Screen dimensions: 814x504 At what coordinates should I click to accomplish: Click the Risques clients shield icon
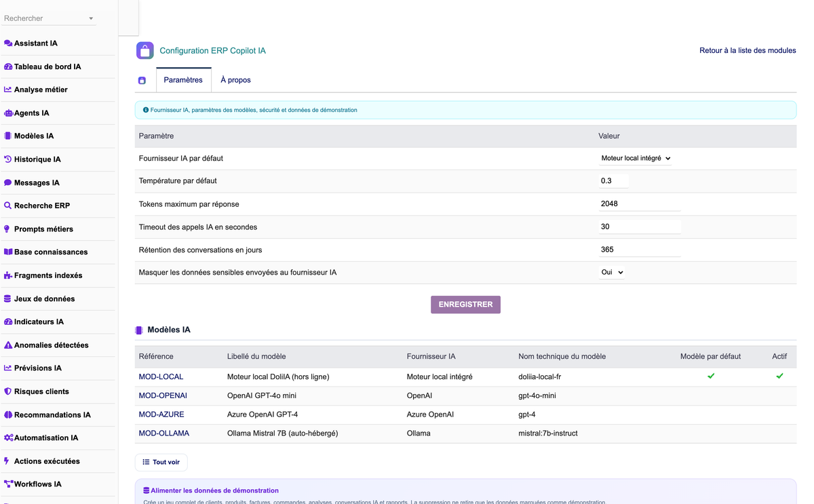tap(8, 391)
